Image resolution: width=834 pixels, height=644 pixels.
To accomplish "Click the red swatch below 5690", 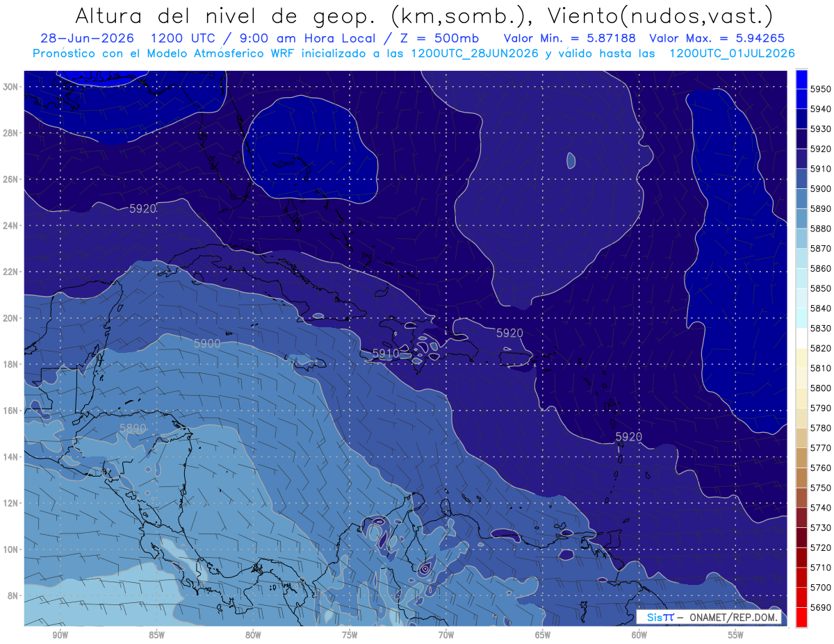I will (x=801, y=617).
